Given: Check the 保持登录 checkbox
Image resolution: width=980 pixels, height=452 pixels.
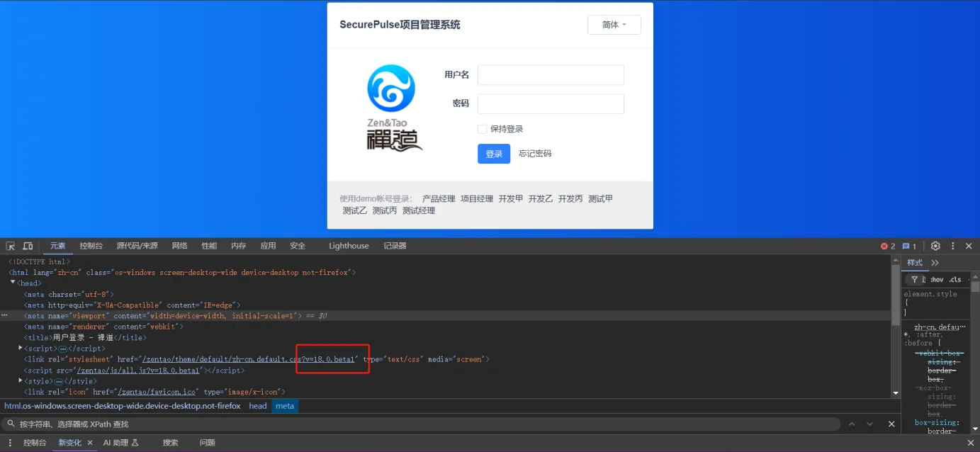Looking at the screenshot, I should pos(482,129).
